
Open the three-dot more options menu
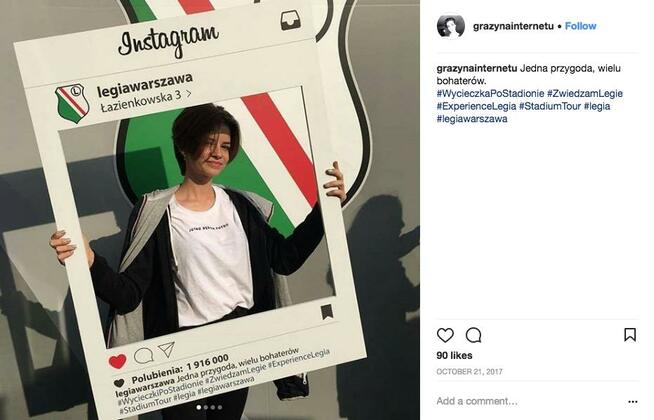click(x=633, y=402)
